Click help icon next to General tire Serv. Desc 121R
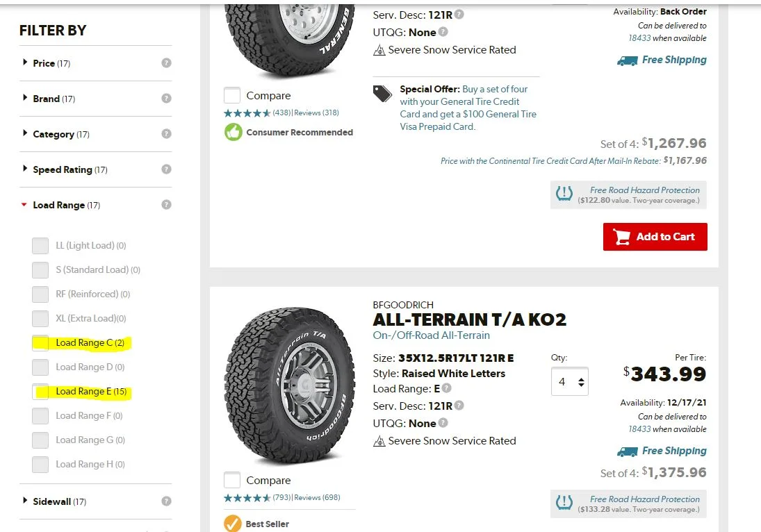The height and width of the screenshot is (532, 761). click(459, 15)
